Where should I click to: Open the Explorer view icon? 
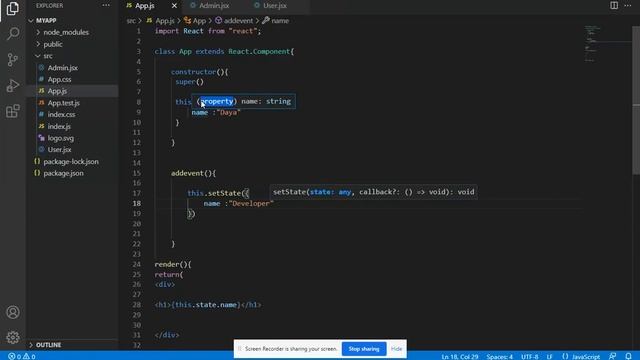click(x=13, y=8)
